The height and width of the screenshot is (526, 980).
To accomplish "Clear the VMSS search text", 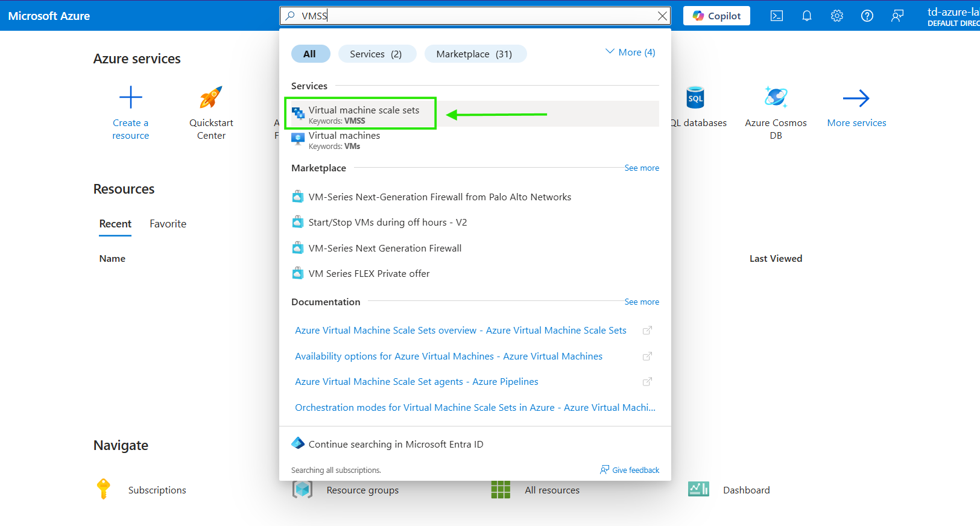I will (662, 16).
